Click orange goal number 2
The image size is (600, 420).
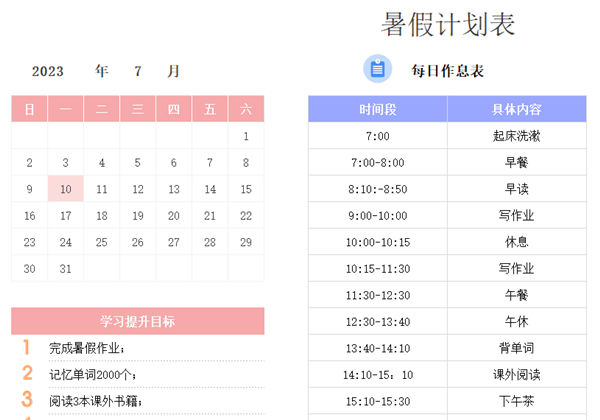27,373
